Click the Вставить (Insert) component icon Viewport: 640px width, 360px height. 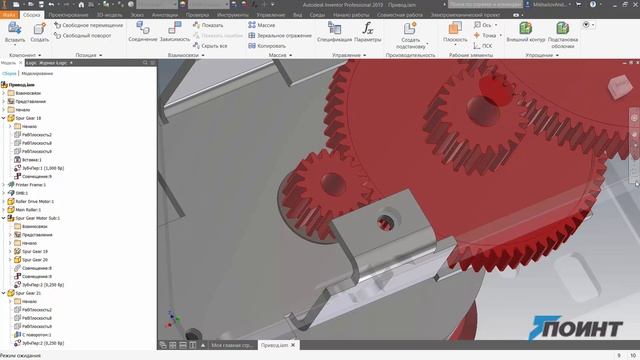point(15,29)
